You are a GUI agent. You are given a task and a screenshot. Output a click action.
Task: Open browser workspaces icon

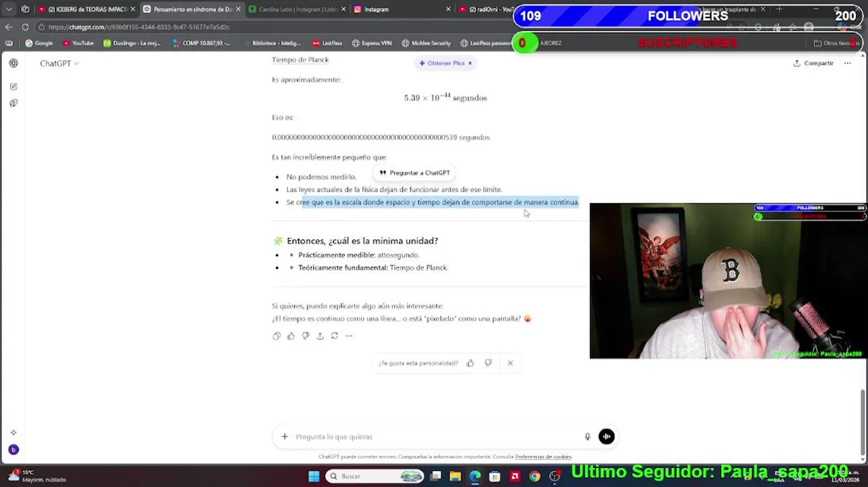click(25, 9)
